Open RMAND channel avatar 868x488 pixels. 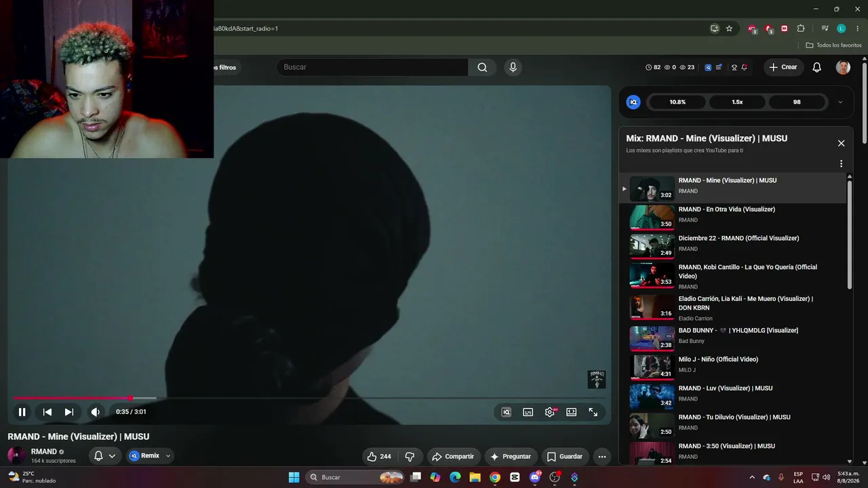[17, 456]
